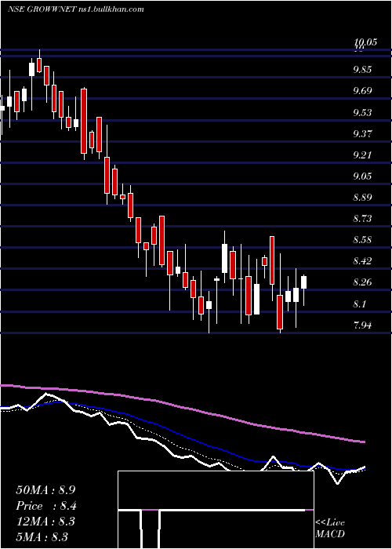392x549 pixels.
Task: Click the 9.05 price axis label
Action: coord(362,176)
